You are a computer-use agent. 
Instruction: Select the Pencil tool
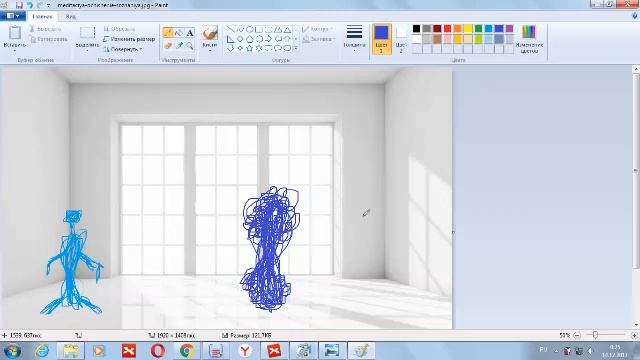click(168, 33)
